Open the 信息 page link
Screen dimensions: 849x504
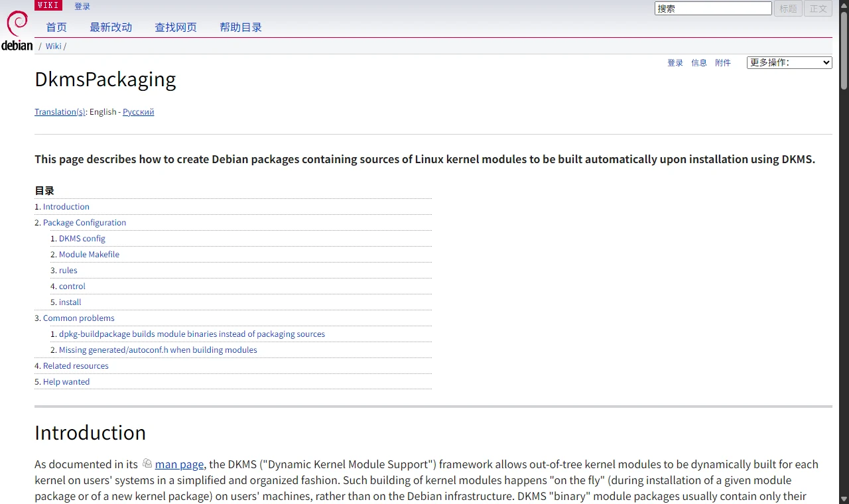tap(699, 63)
